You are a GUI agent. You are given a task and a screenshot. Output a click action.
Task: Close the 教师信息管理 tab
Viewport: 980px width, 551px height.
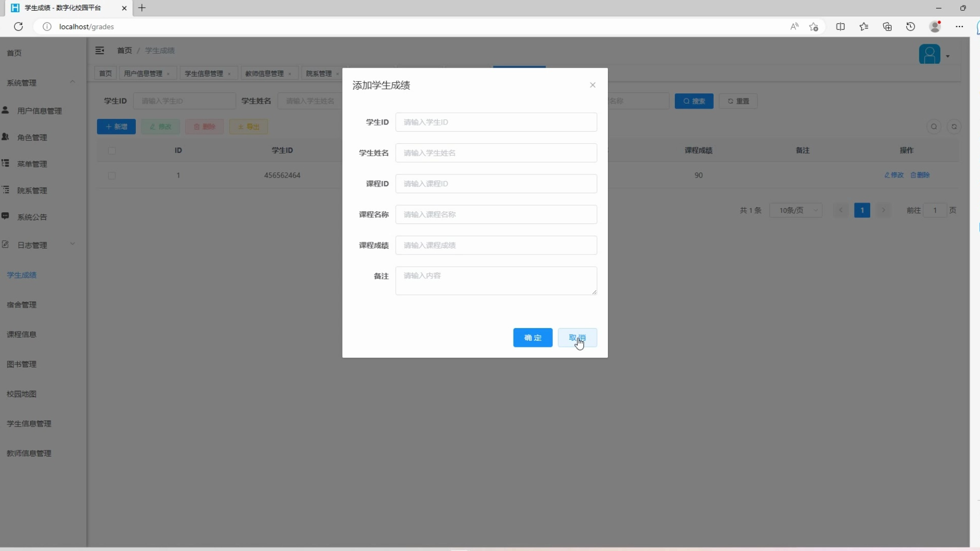[x=290, y=74]
